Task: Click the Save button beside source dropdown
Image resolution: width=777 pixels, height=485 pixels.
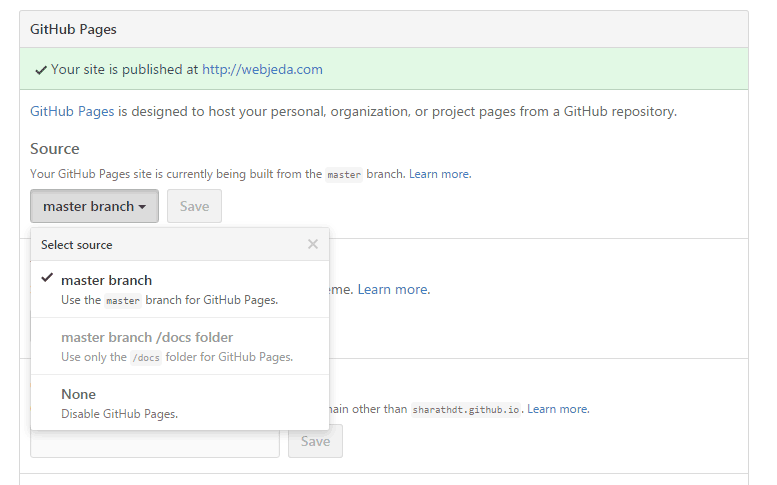Action: [194, 206]
